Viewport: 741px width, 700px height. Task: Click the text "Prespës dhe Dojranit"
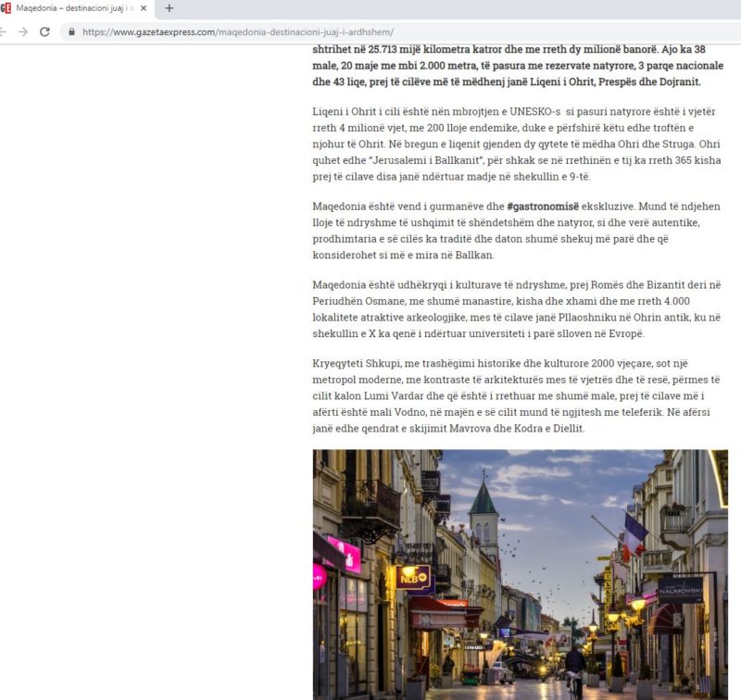649,81
